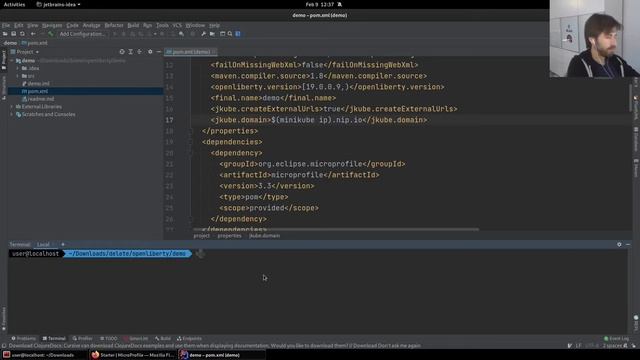Toggle the Terminal tool window button
Viewport: 640px width, 360px height.
(x=54, y=339)
